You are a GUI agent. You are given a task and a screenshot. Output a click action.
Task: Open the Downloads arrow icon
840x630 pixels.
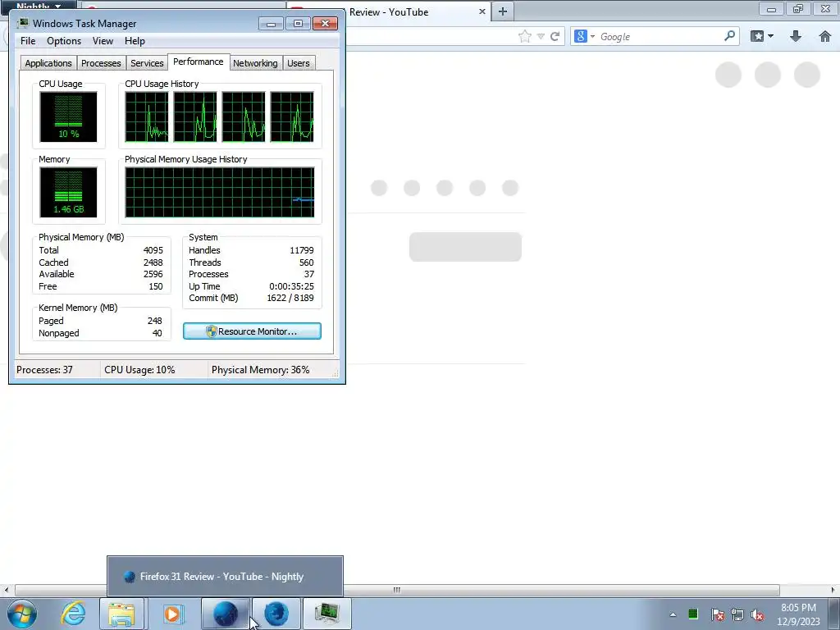(x=796, y=36)
